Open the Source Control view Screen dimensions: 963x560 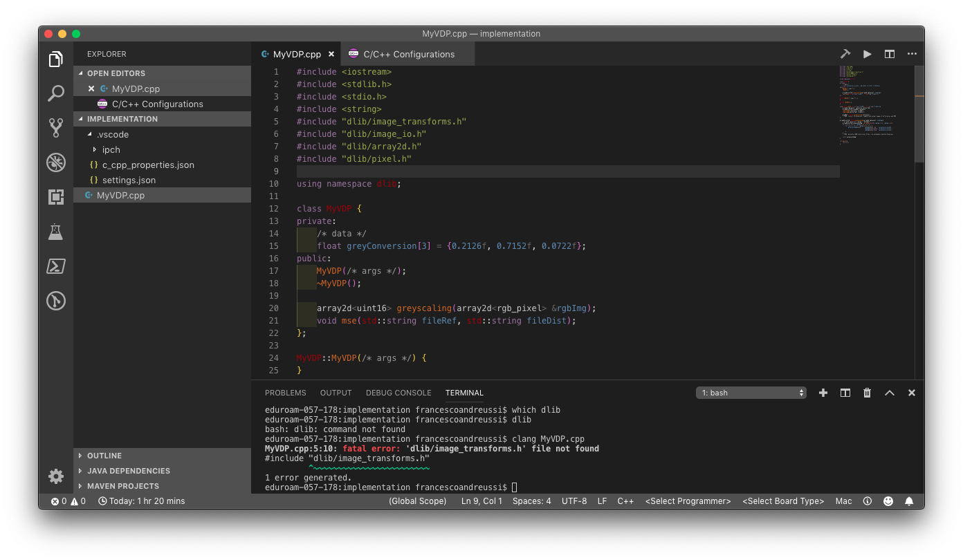(x=56, y=127)
